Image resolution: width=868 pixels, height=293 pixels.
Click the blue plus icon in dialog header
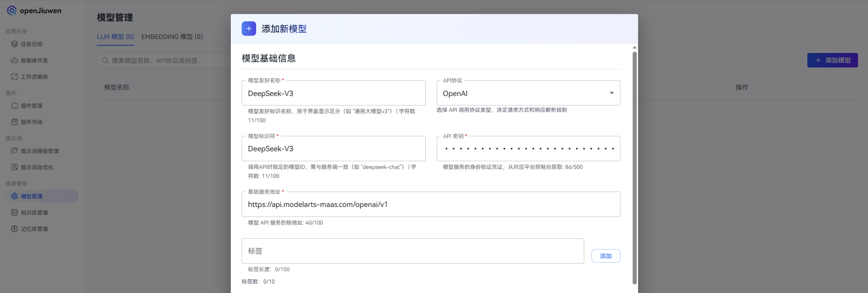tap(249, 29)
